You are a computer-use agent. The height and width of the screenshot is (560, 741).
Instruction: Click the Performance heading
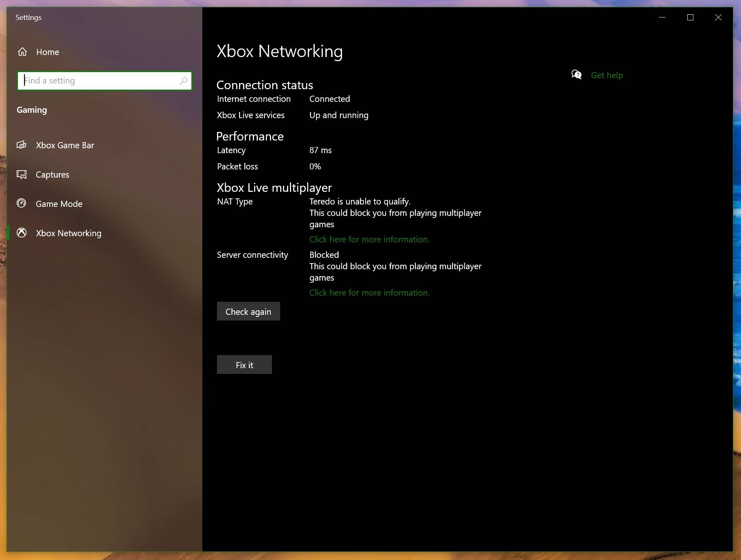tap(250, 136)
